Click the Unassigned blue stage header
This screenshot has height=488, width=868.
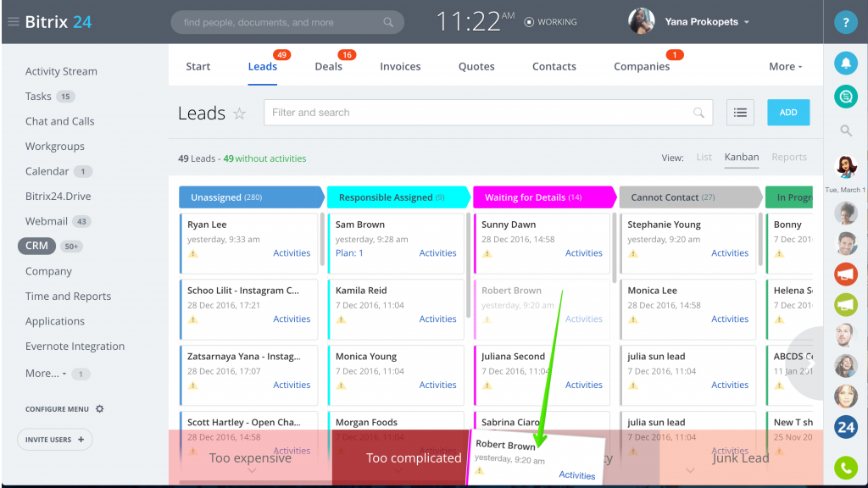click(x=251, y=197)
